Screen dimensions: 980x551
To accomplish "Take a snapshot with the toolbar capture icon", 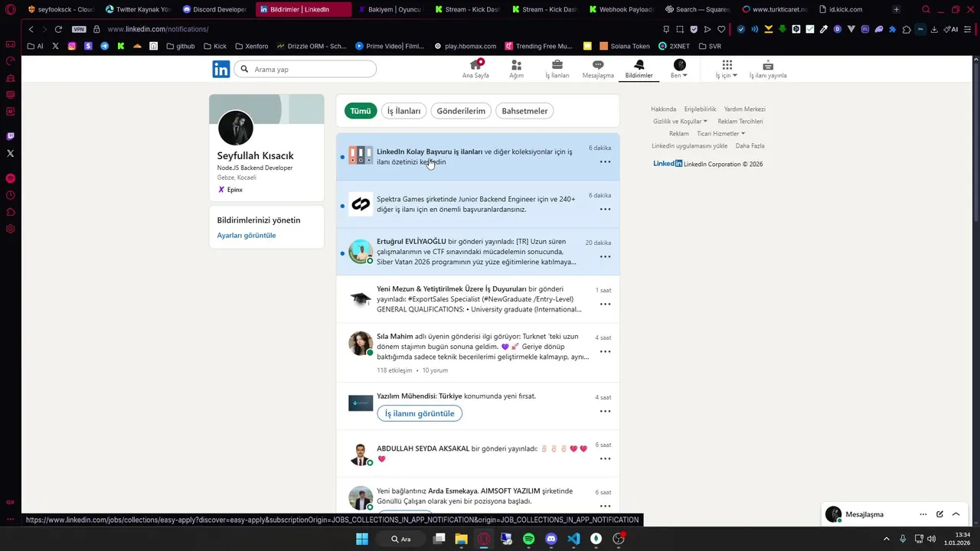I will coord(679,29).
